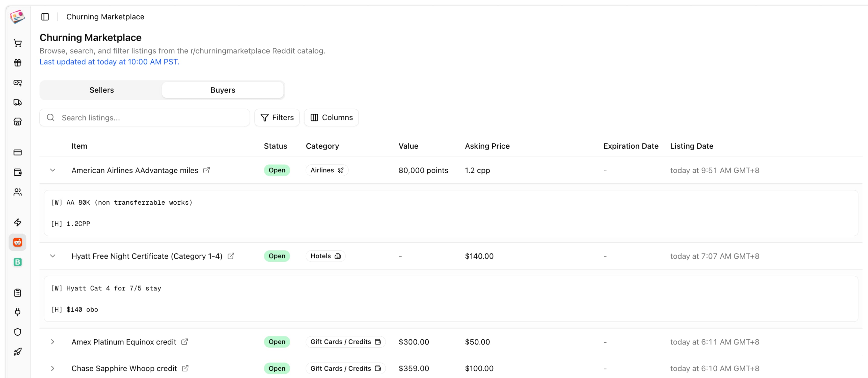This screenshot has height=378, width=868.
Task: Open the wallet sidebar icon
Action: click(x=17, y=172)
